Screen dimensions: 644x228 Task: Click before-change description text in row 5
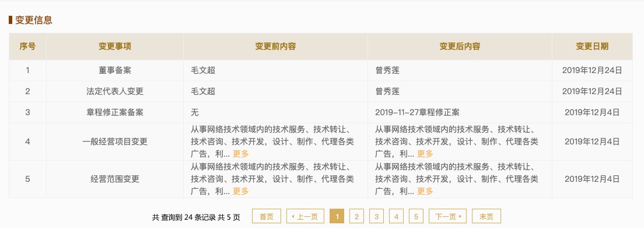click(272, 179)
